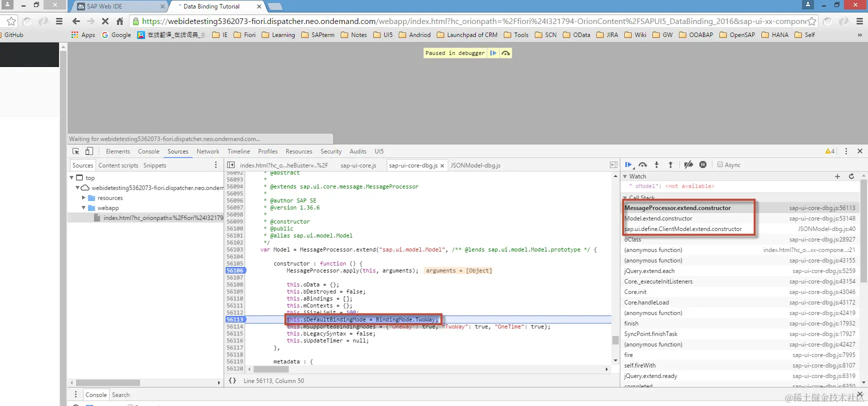Toggle device mode icon
This screenshot has width=868, height=406.
(x=89, y=151)
